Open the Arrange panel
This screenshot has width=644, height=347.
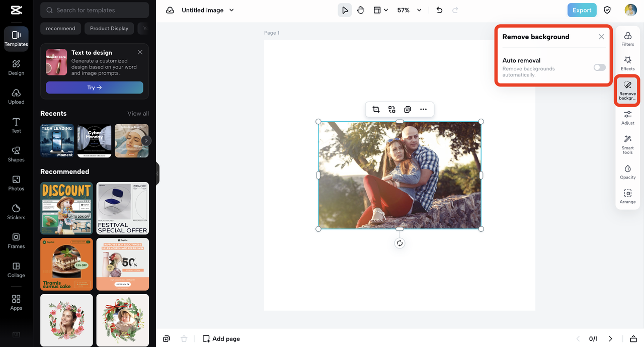coord(628,197)
